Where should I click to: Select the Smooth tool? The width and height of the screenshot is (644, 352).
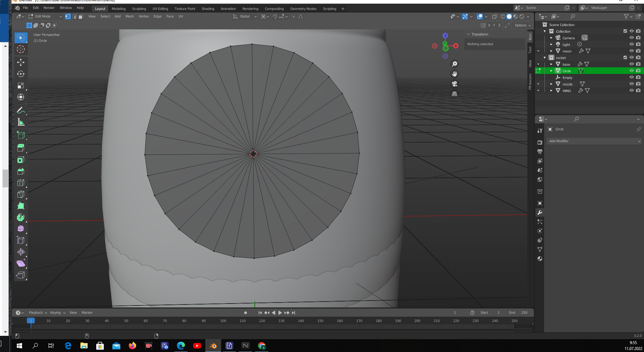tap(21, 229)
